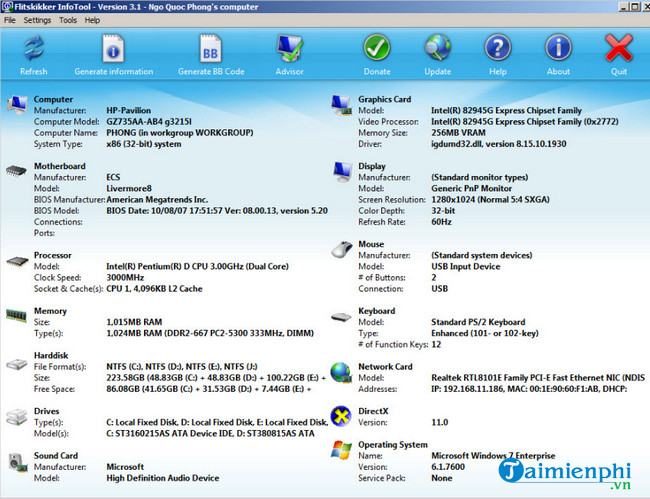This screenshot has width=650, height=499.
Task: Select the DirectX section icon
Action: pyautogui.click(x=341, y=416)
